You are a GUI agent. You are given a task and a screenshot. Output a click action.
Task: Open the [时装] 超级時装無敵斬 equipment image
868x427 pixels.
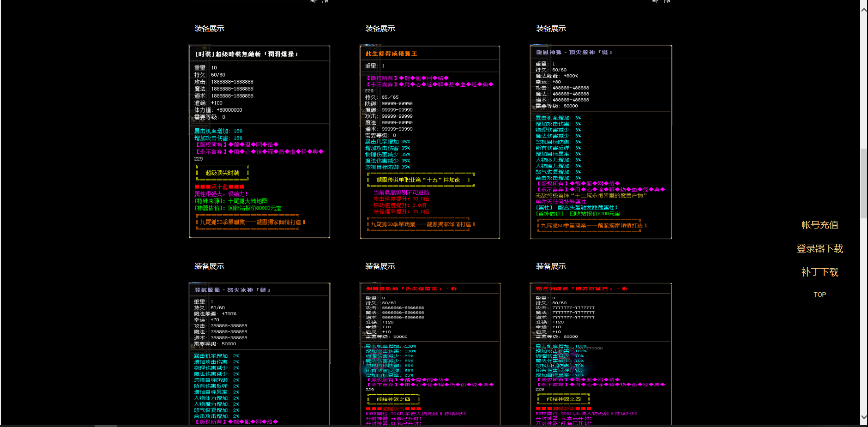click(x=259, y=142)
